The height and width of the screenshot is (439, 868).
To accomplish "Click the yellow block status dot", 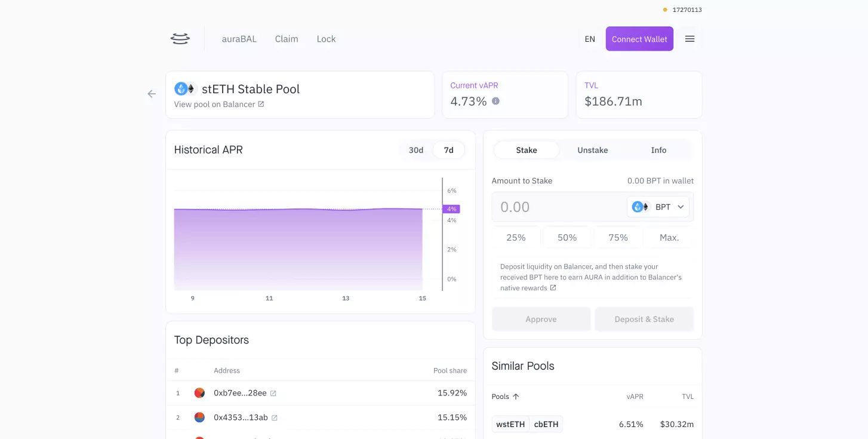I will point(665,10).
